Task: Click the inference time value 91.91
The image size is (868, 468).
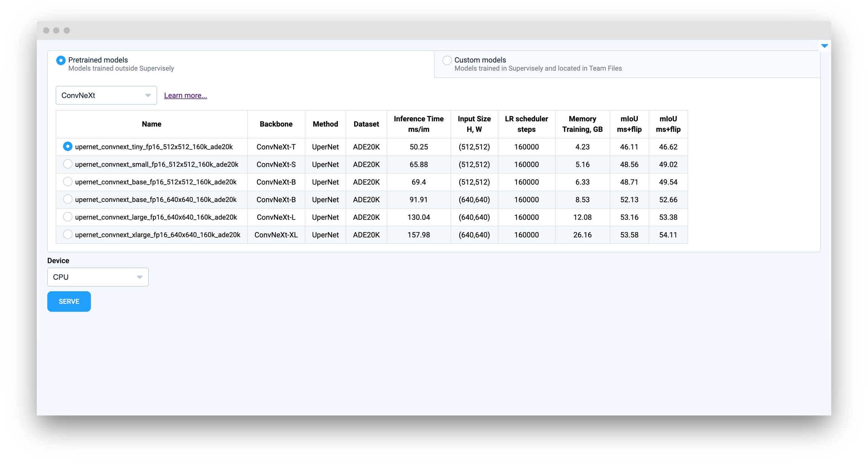Action: 419,200
